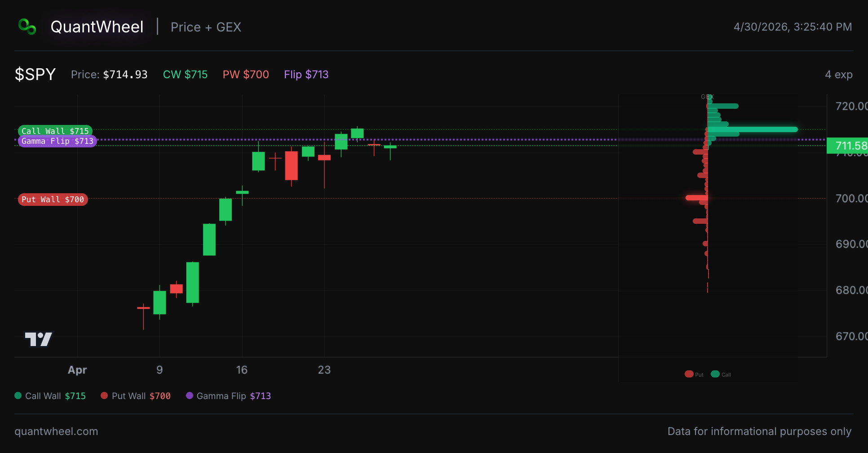Click the 711.58 current price tag

point(847,146)
